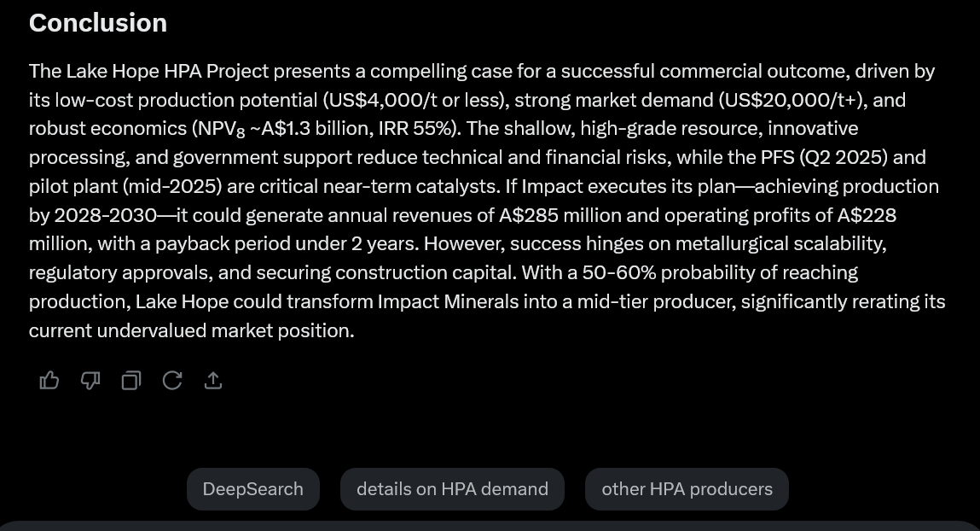Click the 'PFS (Q2 2025)' text
The width and height of the screenshot is (980, 531).
tap(824, 158)
